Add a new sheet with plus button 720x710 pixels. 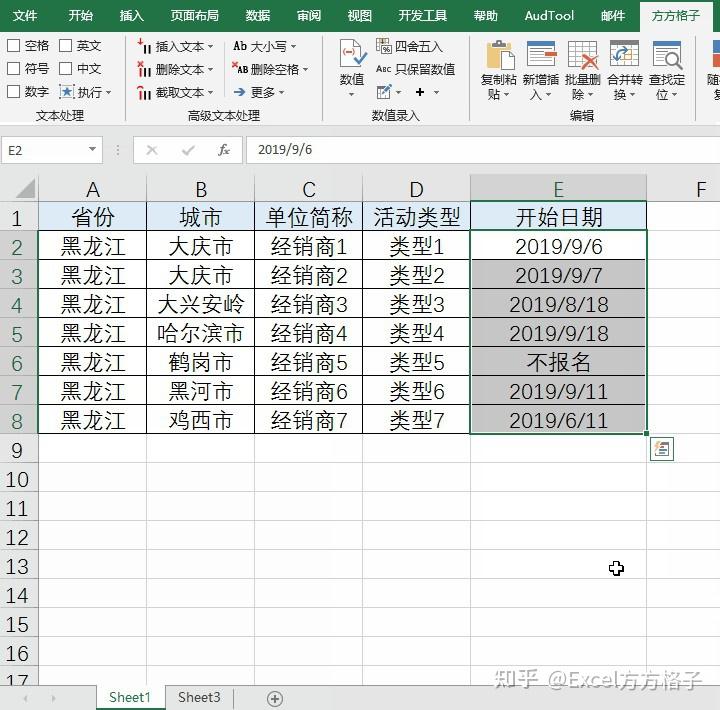tap(275, 699)
